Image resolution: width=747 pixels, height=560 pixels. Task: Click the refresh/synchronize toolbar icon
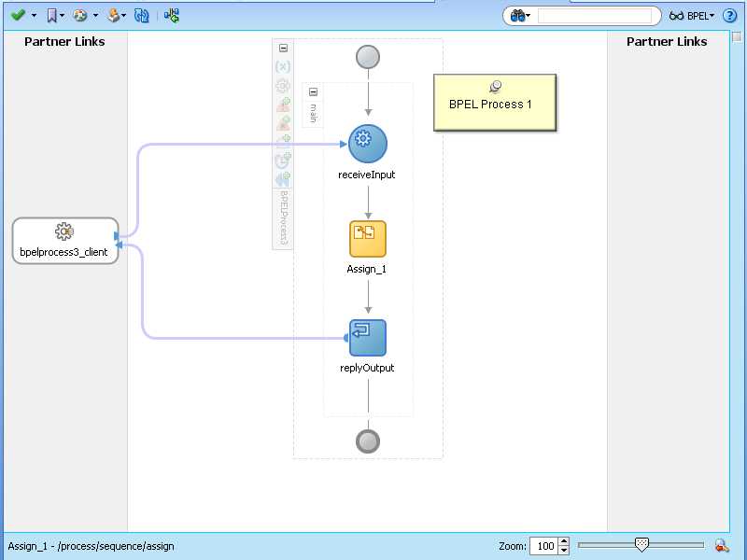[140, 15]
